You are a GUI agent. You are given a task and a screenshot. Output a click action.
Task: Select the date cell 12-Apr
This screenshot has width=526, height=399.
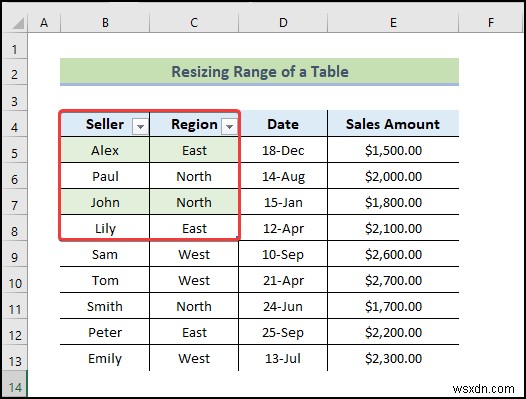tap(283, 228)
